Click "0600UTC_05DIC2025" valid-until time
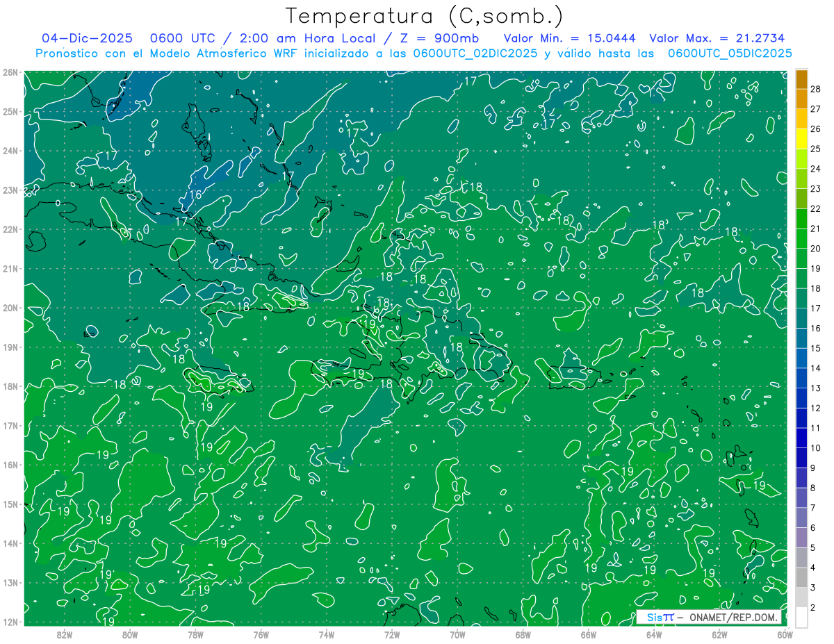The height and width of the screenshot is (644, 834). point(730,53)
